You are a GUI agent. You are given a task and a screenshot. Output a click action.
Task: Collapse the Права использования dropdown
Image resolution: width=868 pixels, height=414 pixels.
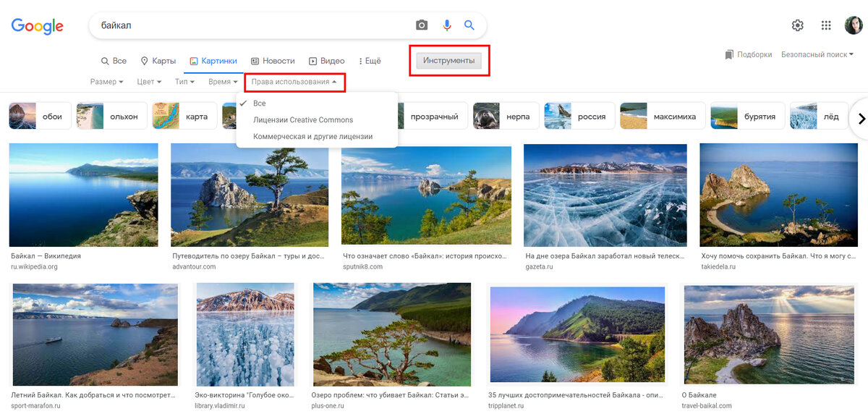point(294,82)
